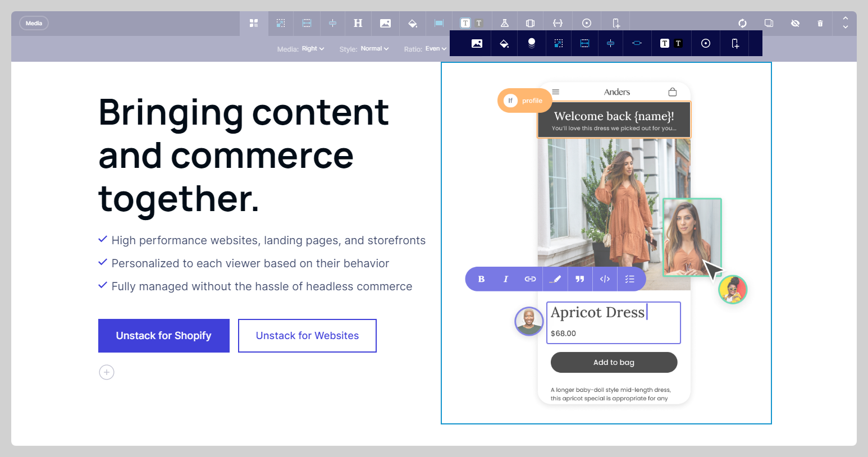
Task: Click the layout grid icon in top toolbar
Action: [254, 23]
